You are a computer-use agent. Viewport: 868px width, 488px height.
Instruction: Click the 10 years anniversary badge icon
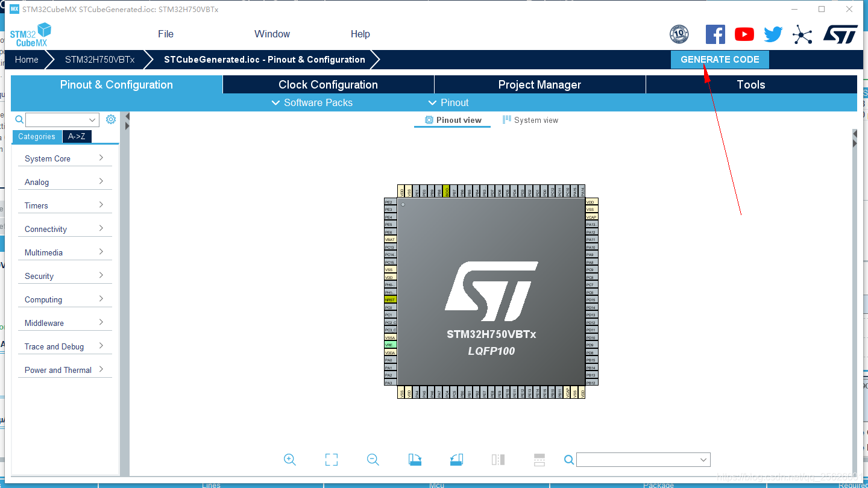coord(679,34)
